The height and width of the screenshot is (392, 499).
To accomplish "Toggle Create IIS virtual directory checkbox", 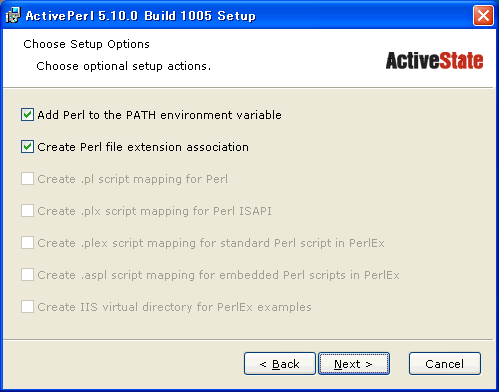I will (x=27, y=307).
